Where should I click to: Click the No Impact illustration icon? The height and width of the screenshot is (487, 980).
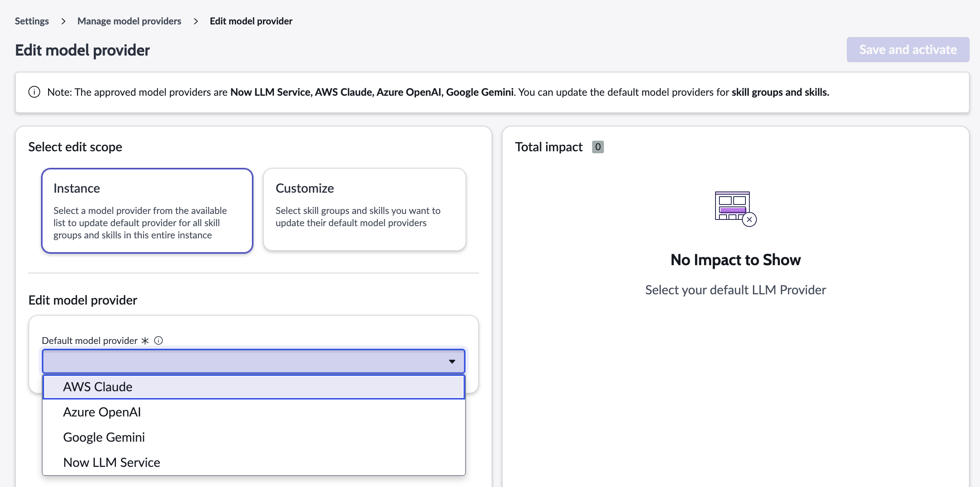(736, 209)
